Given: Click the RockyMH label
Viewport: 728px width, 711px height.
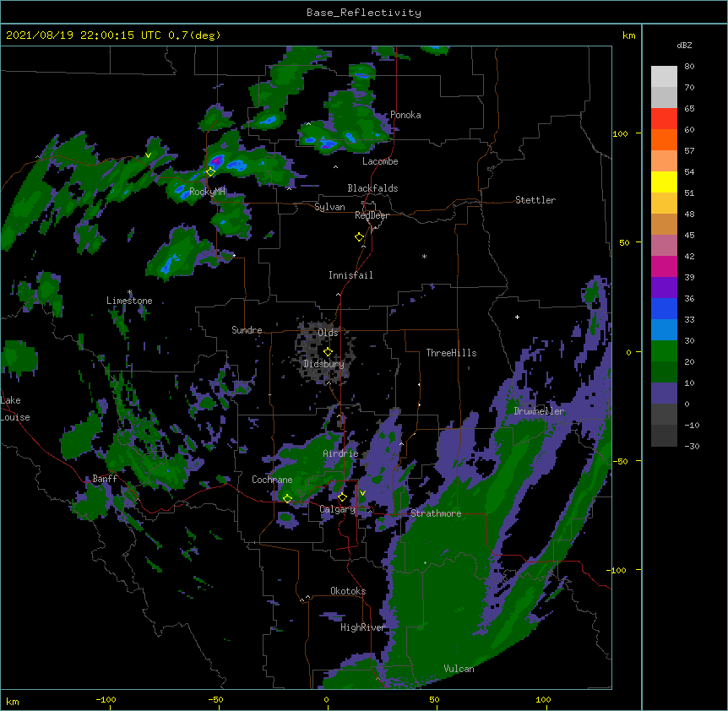Looking at the screenshot, I should point(207,191).
